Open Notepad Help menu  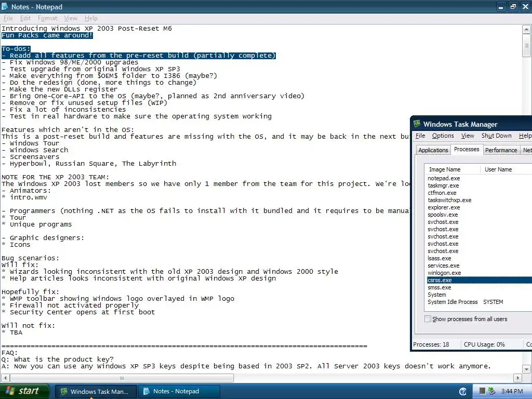[91, 18]
